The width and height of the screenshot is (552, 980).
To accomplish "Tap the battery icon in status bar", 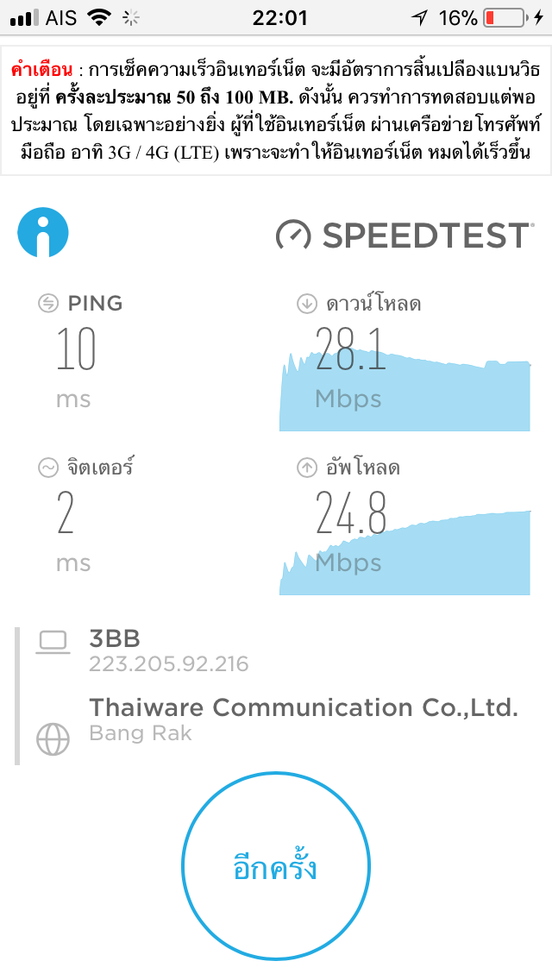I will coord(505,17).
